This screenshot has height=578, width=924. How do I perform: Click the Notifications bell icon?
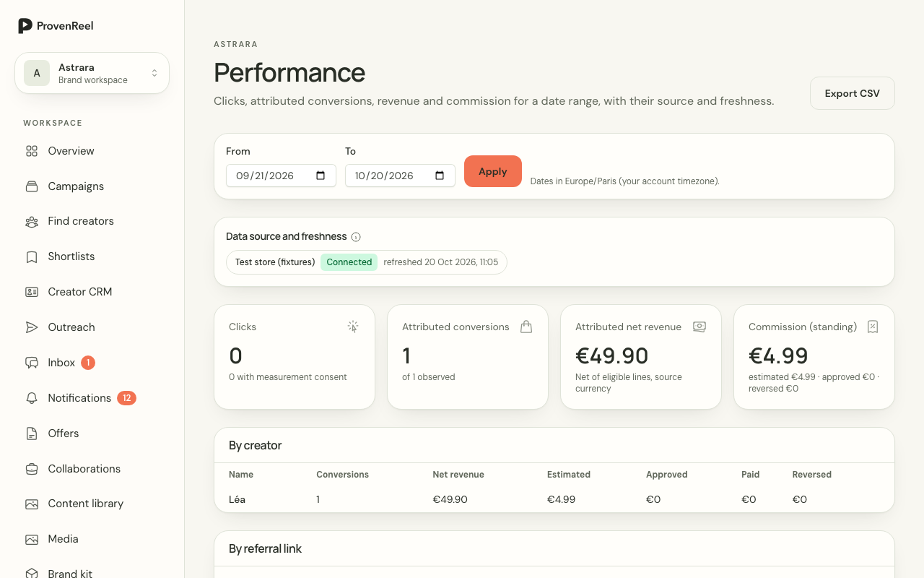tap(32, 398)
